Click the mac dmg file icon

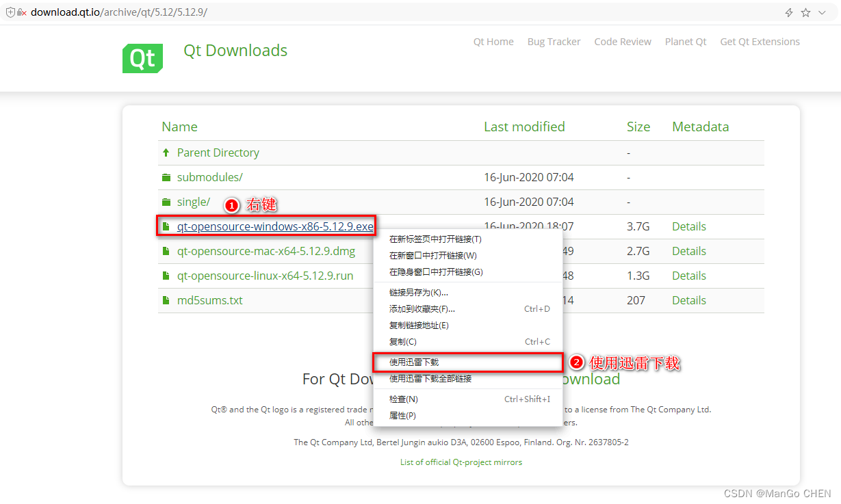[x=166, y=251]
